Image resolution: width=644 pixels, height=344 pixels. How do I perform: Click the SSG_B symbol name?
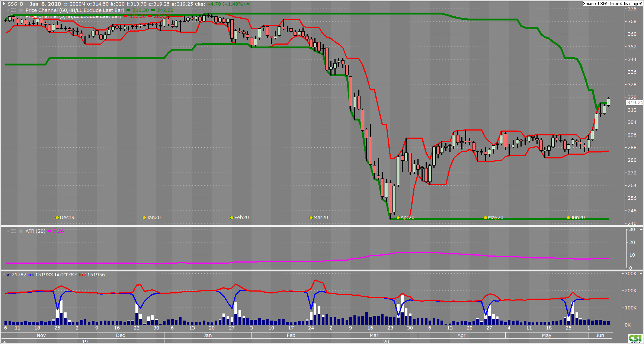tap(15, 4)
